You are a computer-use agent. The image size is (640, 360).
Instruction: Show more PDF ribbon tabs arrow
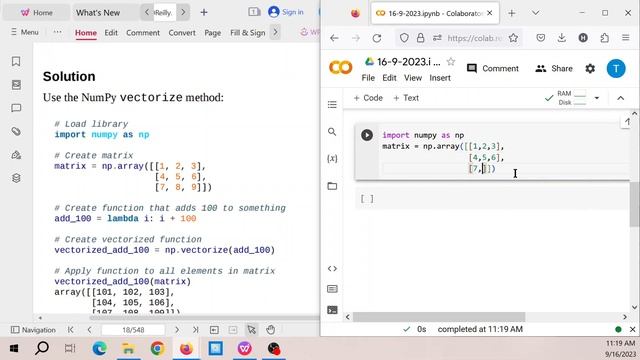[276, 32]
